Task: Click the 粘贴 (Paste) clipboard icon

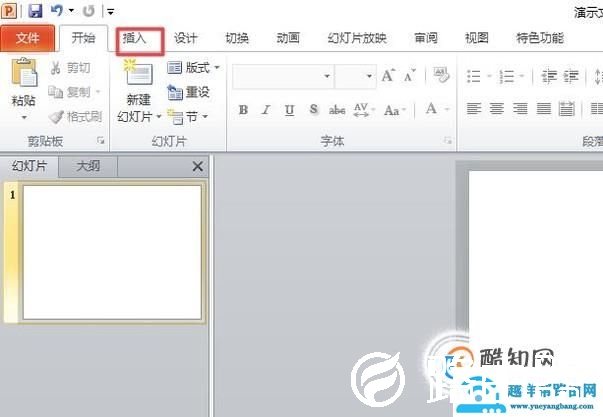Action: coord(24,73)
